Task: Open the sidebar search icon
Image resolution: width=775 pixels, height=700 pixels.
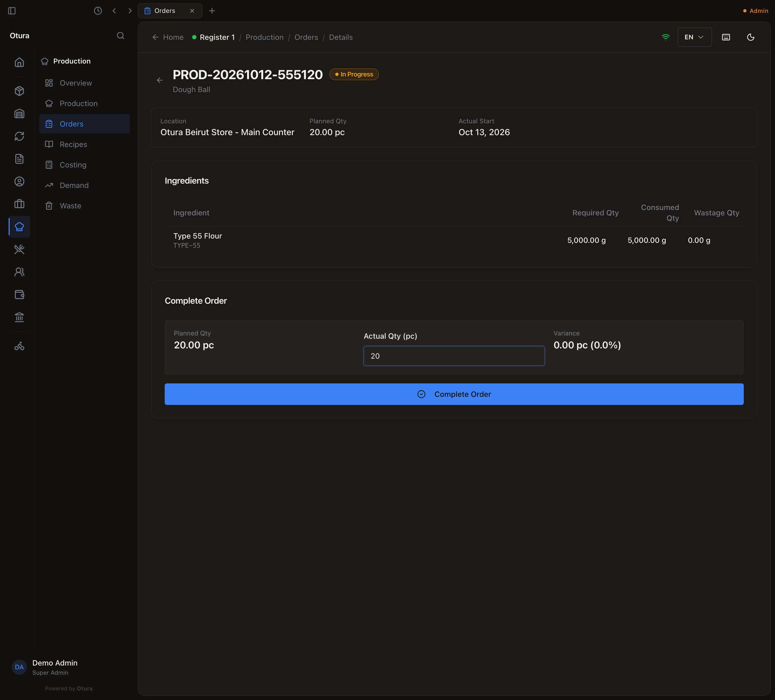Action: pos(120,36)
